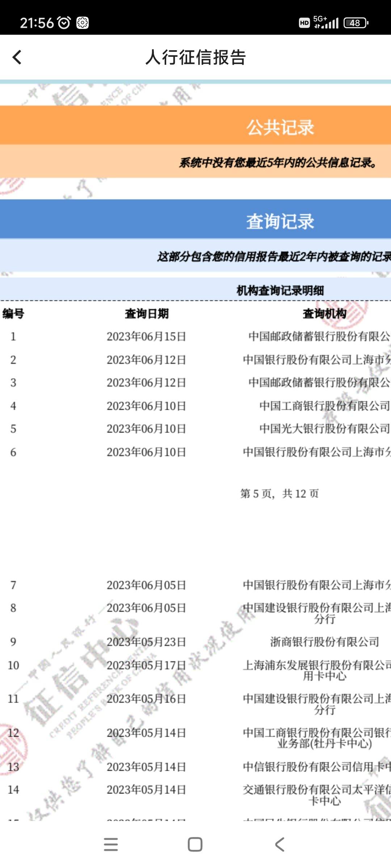Open recent apps with the navigation menu icon

click(111, 844)
